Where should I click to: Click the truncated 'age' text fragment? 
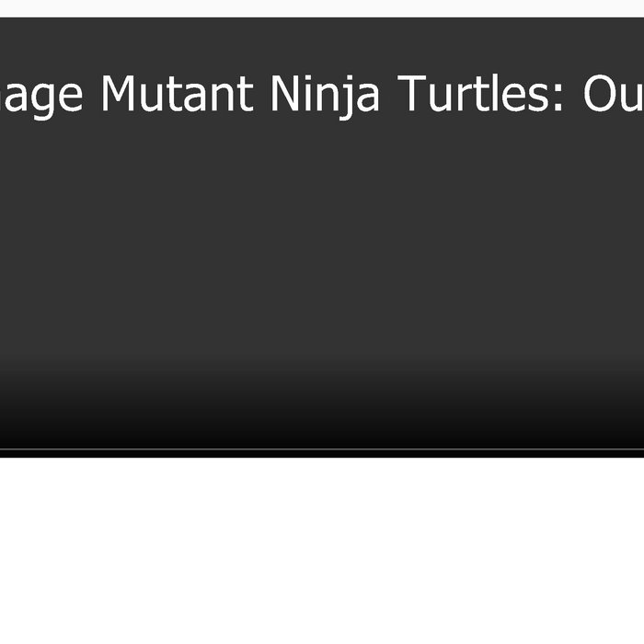41,98
